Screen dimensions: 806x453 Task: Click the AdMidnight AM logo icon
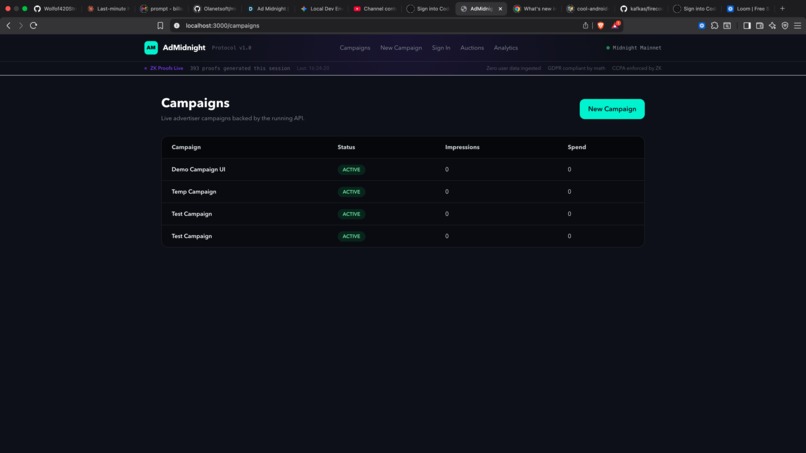(x=151, y=48)
